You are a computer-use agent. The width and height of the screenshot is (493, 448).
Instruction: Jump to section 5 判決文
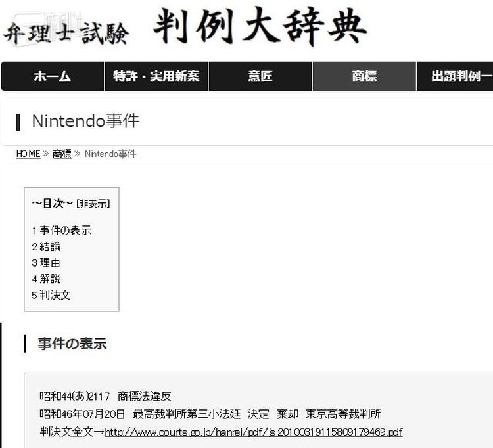click(51, 295)
